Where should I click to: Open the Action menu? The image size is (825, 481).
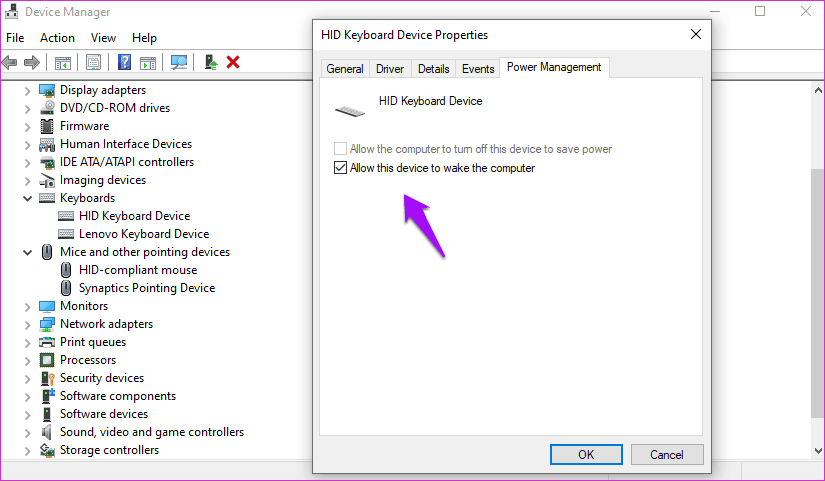(x=57, y=38)
